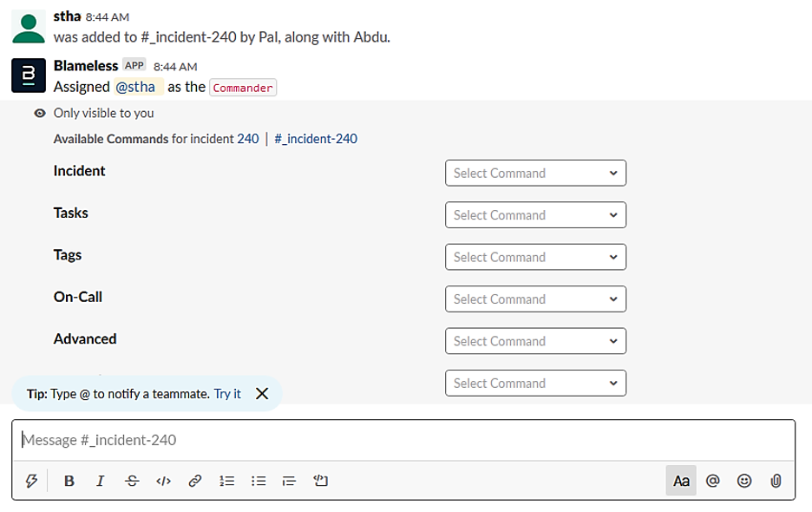Click the Available Commands heading text
812x512 pixels.
pos(111,139)
